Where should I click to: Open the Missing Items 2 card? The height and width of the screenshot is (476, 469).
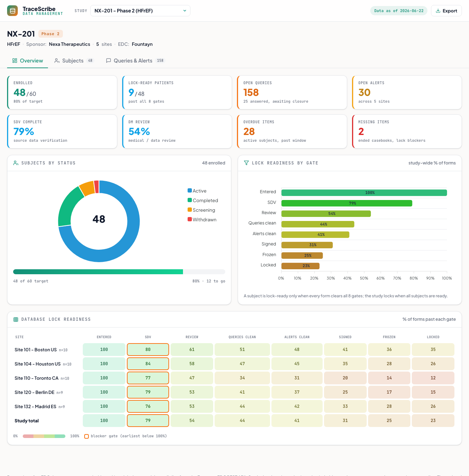tap(407, 131)
